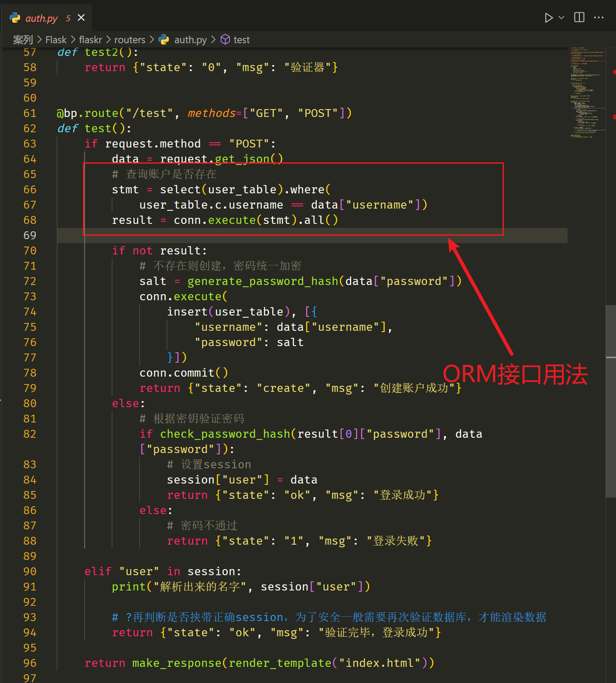The height and width of the screenshot is (683, 616).
Task: Click the routers breadcrumb
Action: click(x=130, y=40)
